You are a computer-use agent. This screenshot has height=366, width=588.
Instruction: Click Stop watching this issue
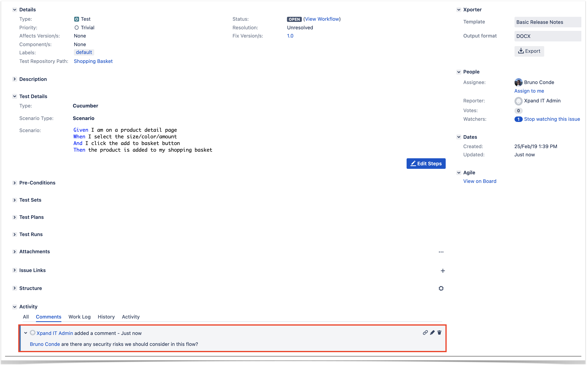pos(552,119)
